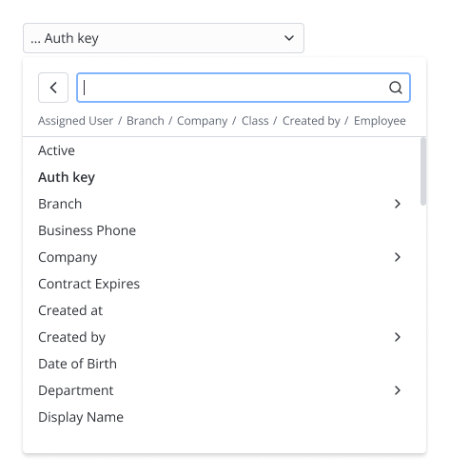Image resolution: width=449 pixels, height=476 pixels.
Task: Jump to Company in breadcrumb path
Action: point(203,121)
